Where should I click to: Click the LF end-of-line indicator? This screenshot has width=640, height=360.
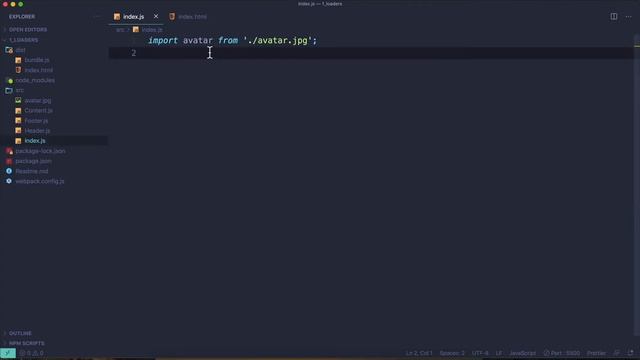499,353
